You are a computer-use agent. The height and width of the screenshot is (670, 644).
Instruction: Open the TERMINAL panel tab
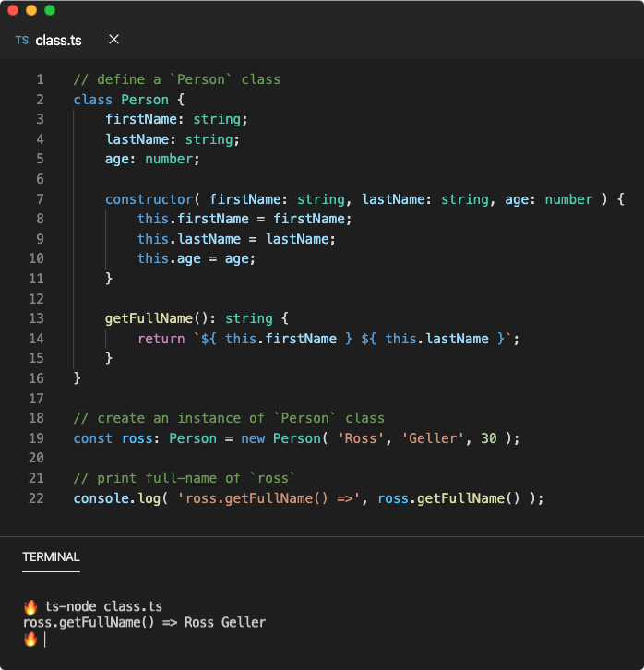[51, 556]
